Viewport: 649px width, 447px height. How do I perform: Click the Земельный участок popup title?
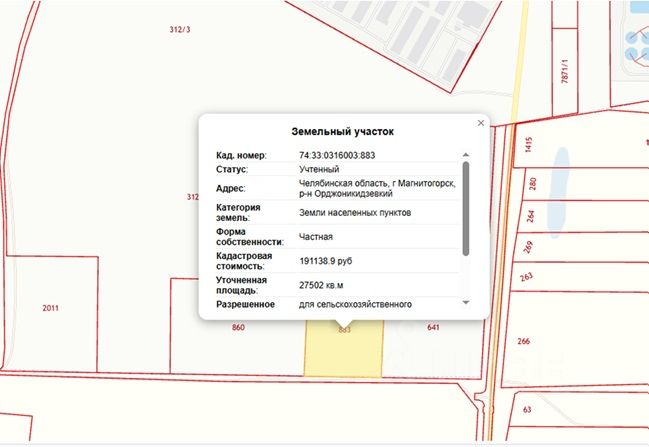(343, 132)
